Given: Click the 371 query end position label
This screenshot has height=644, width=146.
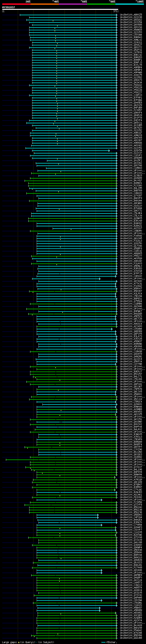Looking at the screenshot, I should (115, 11).
